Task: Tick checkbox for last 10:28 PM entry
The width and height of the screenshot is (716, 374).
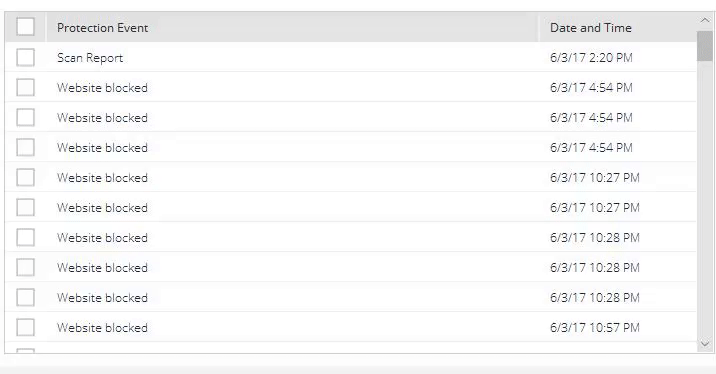Action: (x=25, y=297)
